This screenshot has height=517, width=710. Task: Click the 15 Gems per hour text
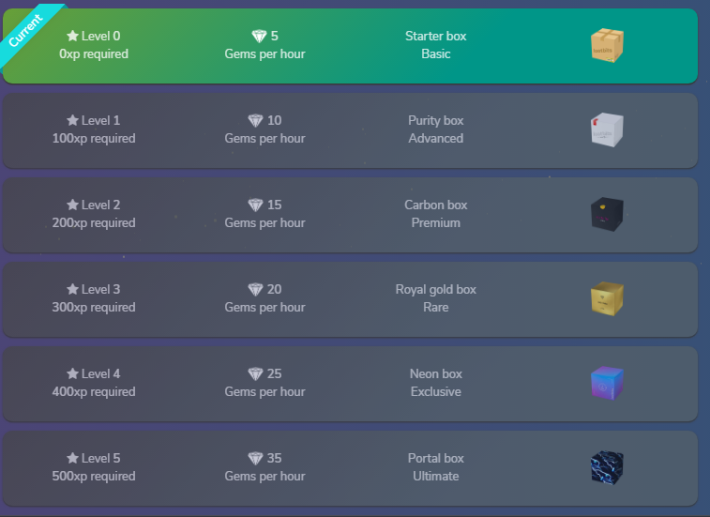[265, 214]
